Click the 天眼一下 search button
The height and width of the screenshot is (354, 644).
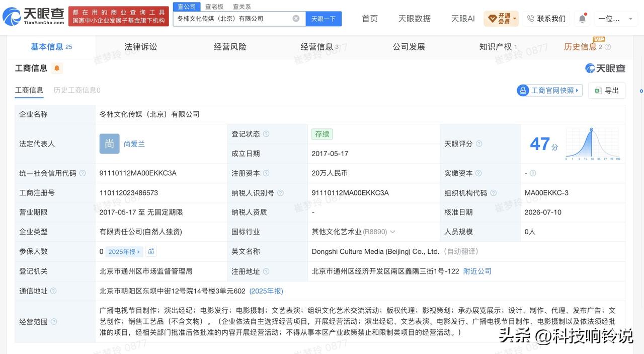click(324, 19)
